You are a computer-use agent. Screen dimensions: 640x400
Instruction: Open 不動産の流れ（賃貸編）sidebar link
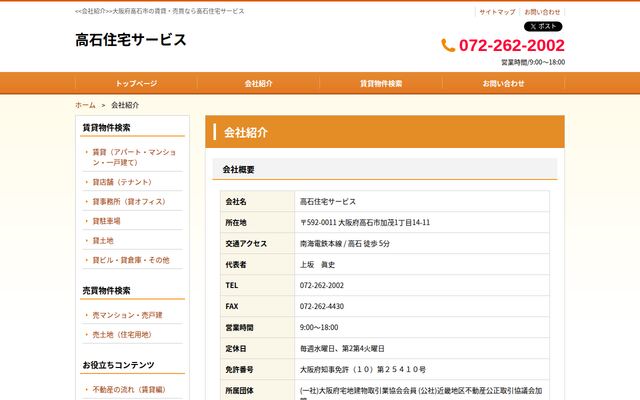point(129,390)
